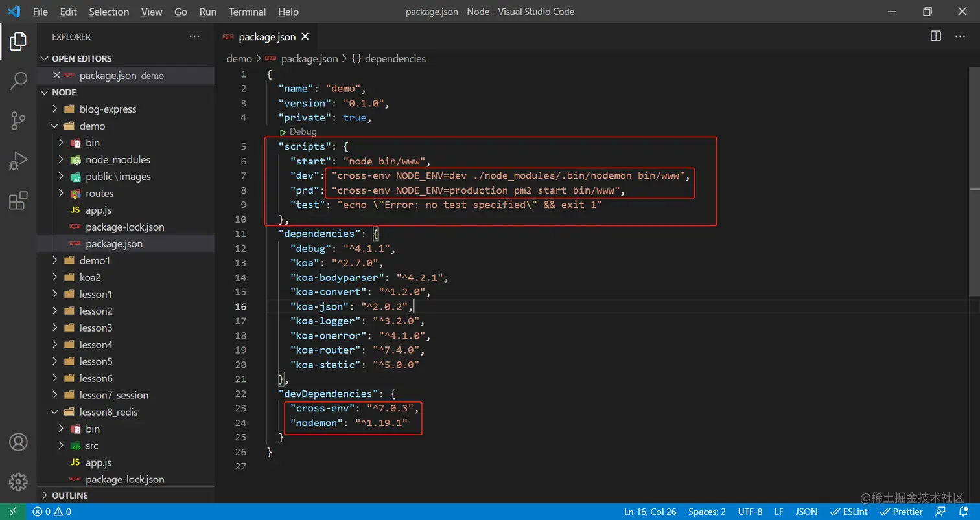Viewport: 980px width, 520px height.
Task: Open the Edit menu
Action: [x=68, y=12]
